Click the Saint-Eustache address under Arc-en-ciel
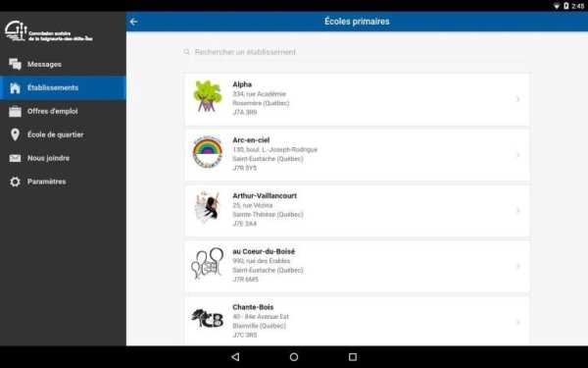 click(x=268, y=159)
